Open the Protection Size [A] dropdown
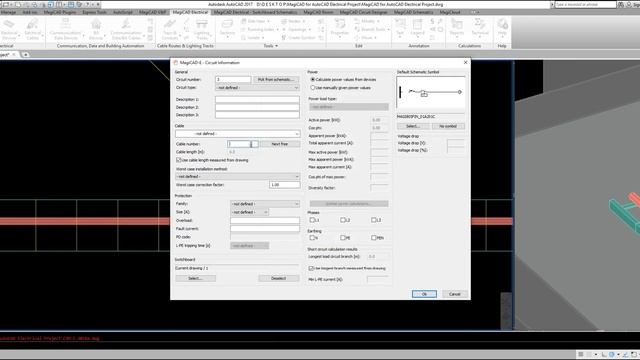 pyautogui.click(x=249, y=212)
